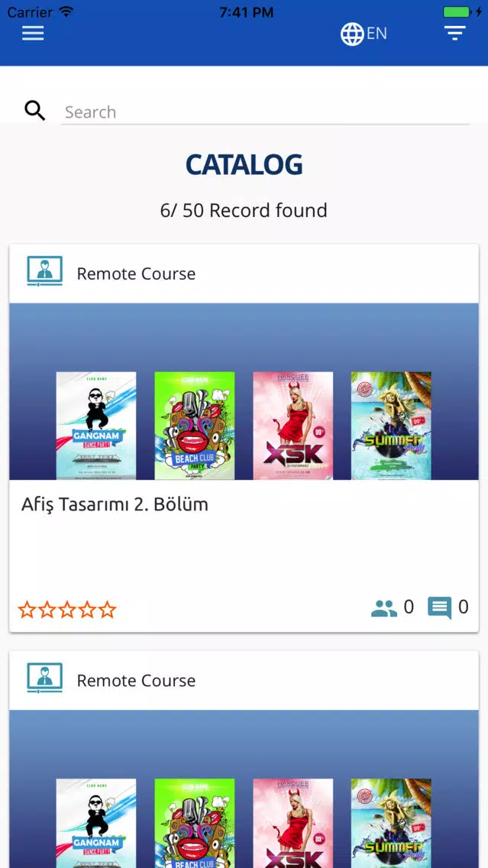488x868 pixels.
Task: Tap the first Remote Course type icon
Action: pos(45,272)
